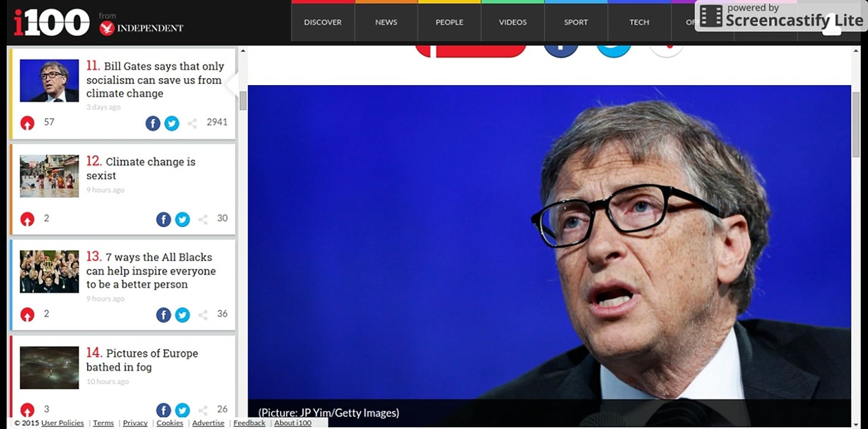Open Terms footer link
This screenshot has height=429, width=868.
pyautogui.click(x=103, y=423)
